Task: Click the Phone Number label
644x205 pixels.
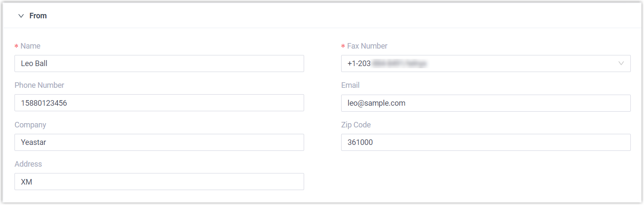Action: [39, 85]
